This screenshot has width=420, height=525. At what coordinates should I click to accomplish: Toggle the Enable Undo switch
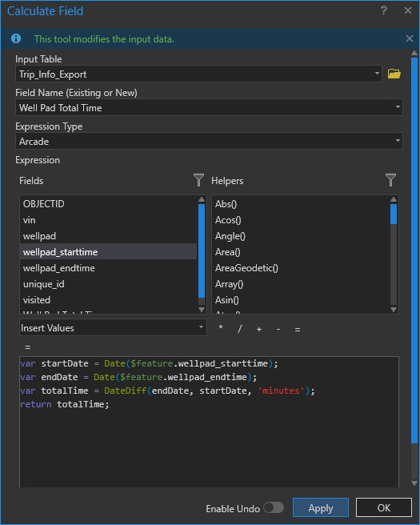coord(274,507)
